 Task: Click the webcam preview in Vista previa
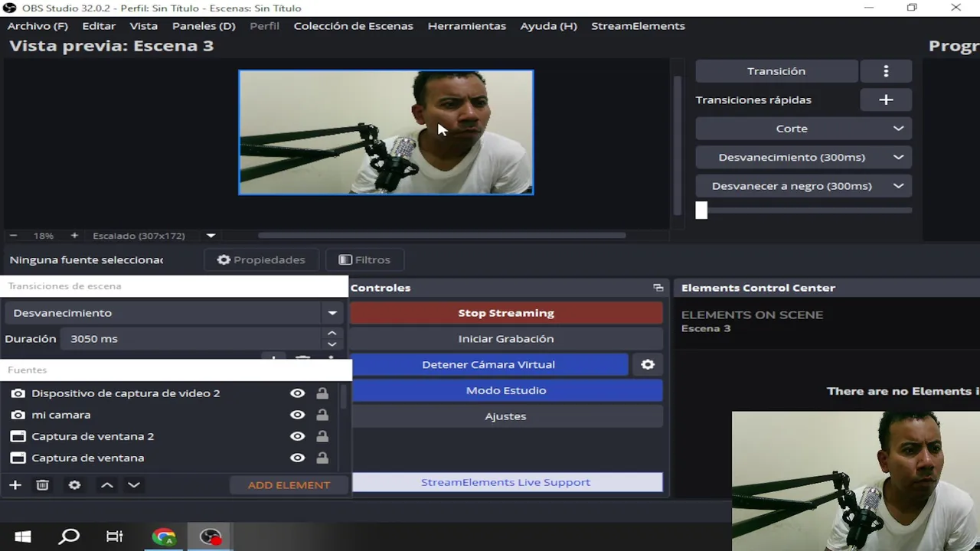tap(386, 132)
